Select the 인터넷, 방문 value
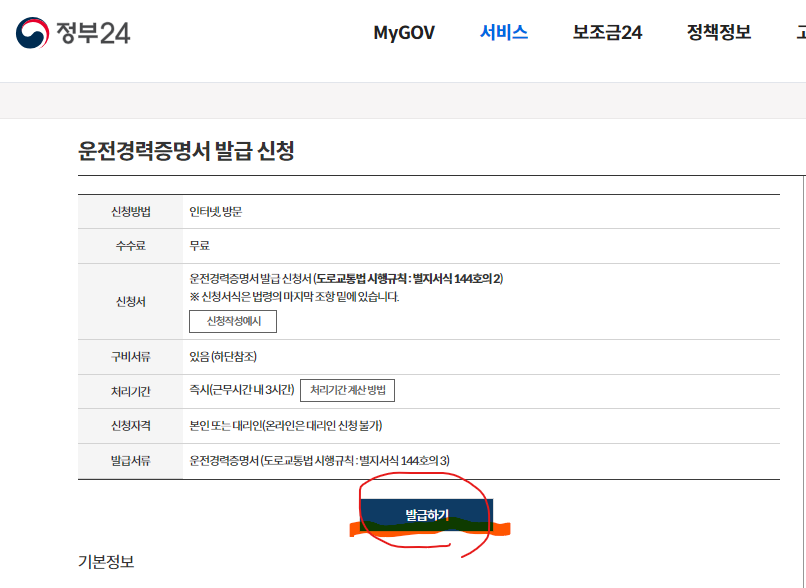The width and height of the screenshot is (806, 588). pos(215,211)
